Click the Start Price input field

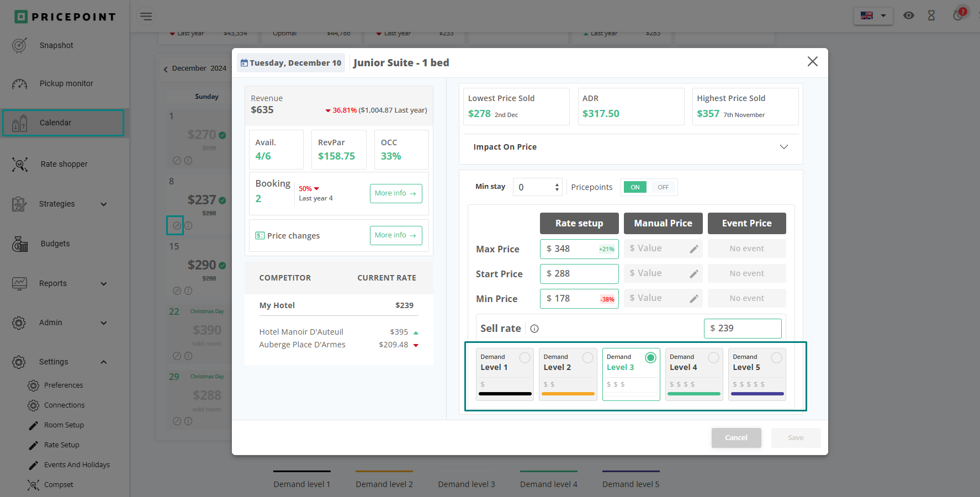[579, 274]
